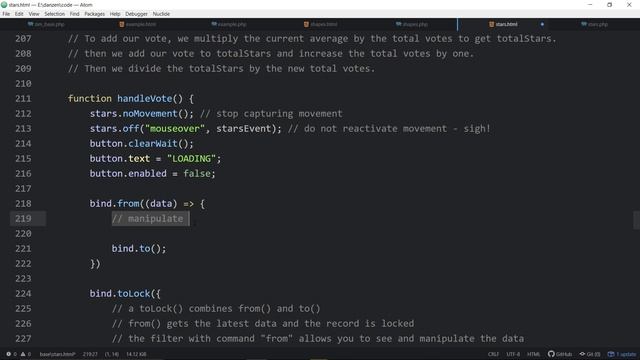Switch to the shapes.php tab
640x360 pixels.
click(412, 24)
